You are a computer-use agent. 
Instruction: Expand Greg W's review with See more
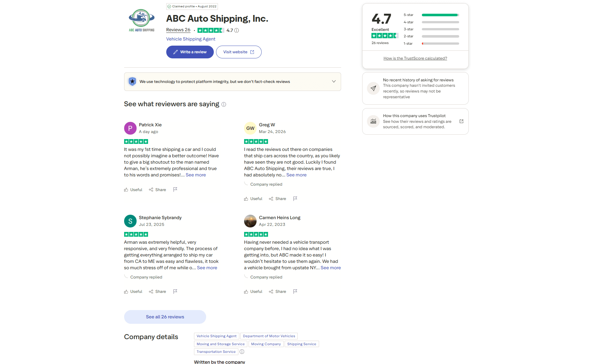pyautogui.click(x=296, y=175)
